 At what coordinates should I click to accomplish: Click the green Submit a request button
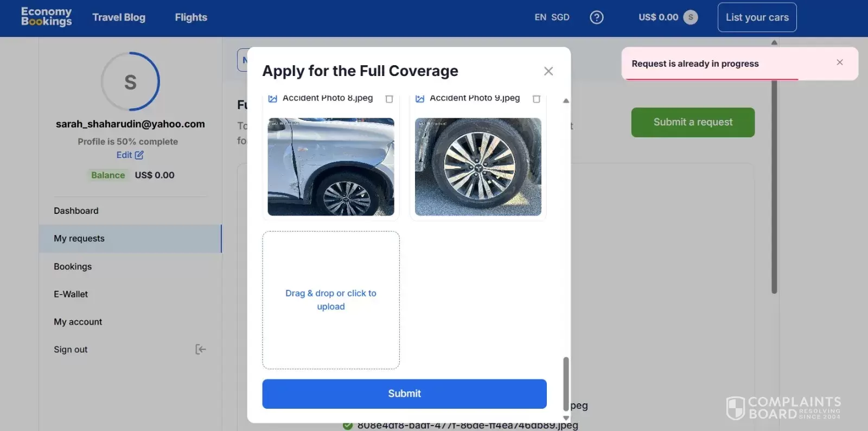point(692,122)
